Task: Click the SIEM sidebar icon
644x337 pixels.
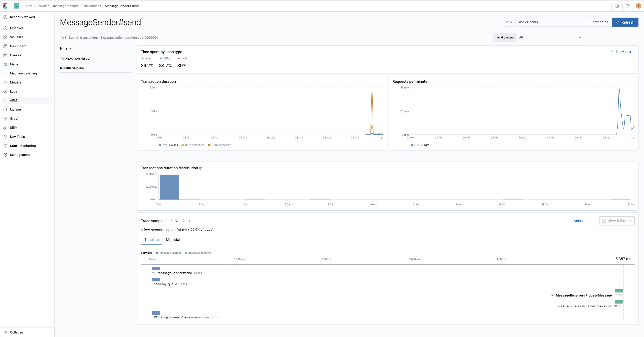Action: [x=5, y=128]
